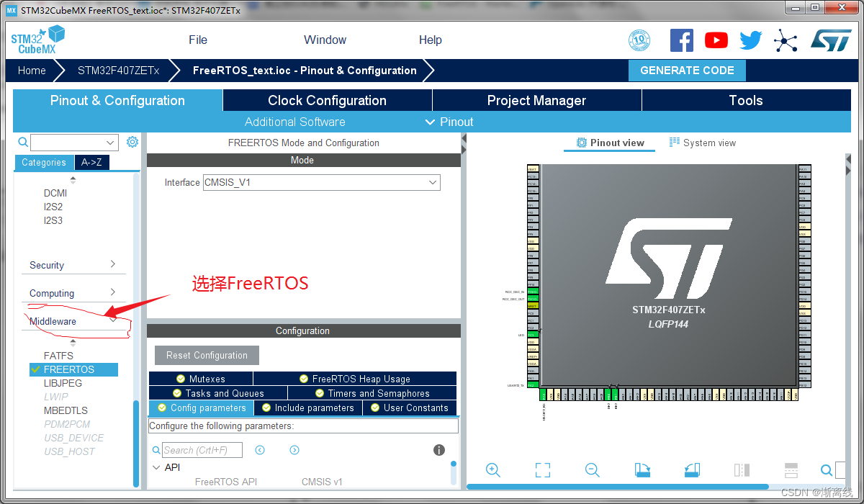
Task: Switch to Project Manager tab
Action: click(537, 100)
